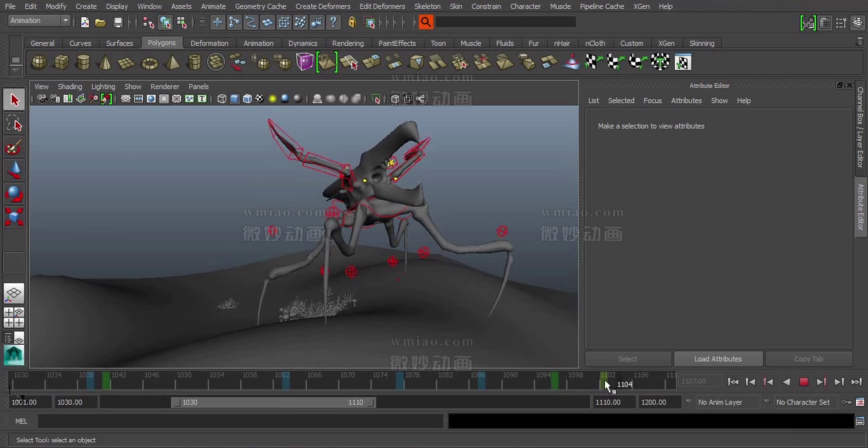The image size is (868, 448).
Task: Switch to the Rendering shelf tab
Action: (x=348, y=43)
